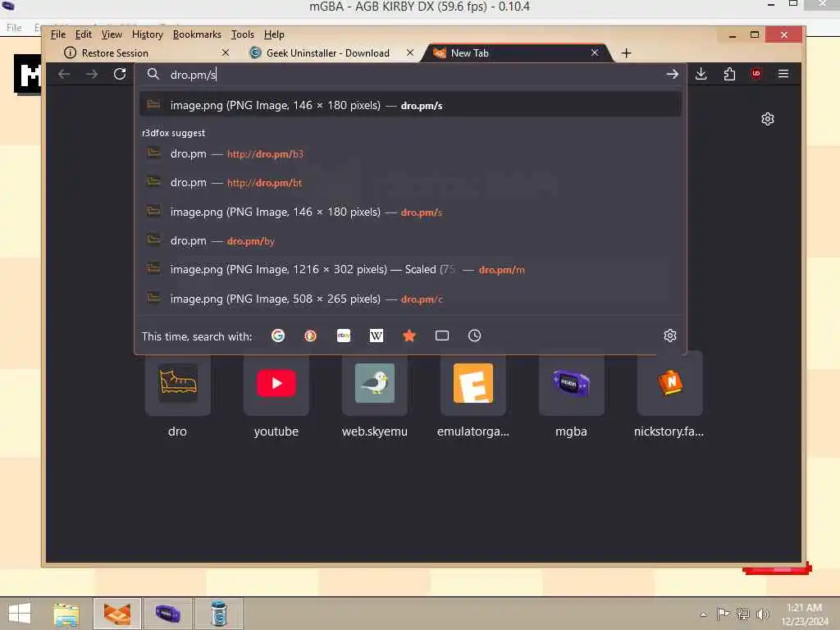Open the Action Center flag tray icon

723,614
